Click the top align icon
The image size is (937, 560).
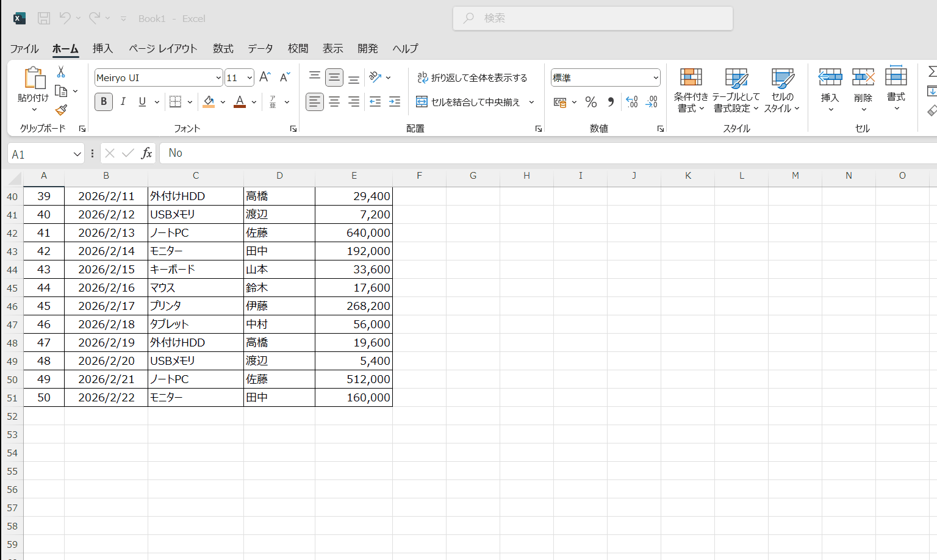pos(315,77)
